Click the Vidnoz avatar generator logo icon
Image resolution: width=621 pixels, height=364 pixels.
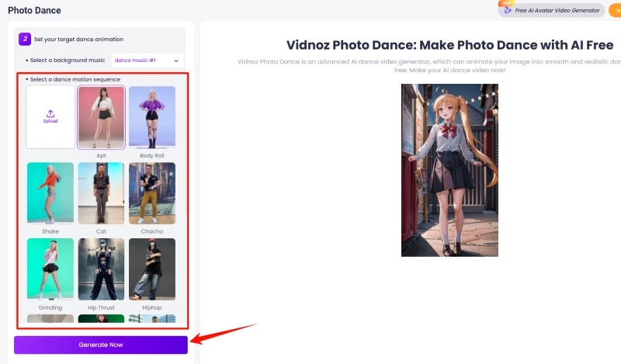coord(508,10)
